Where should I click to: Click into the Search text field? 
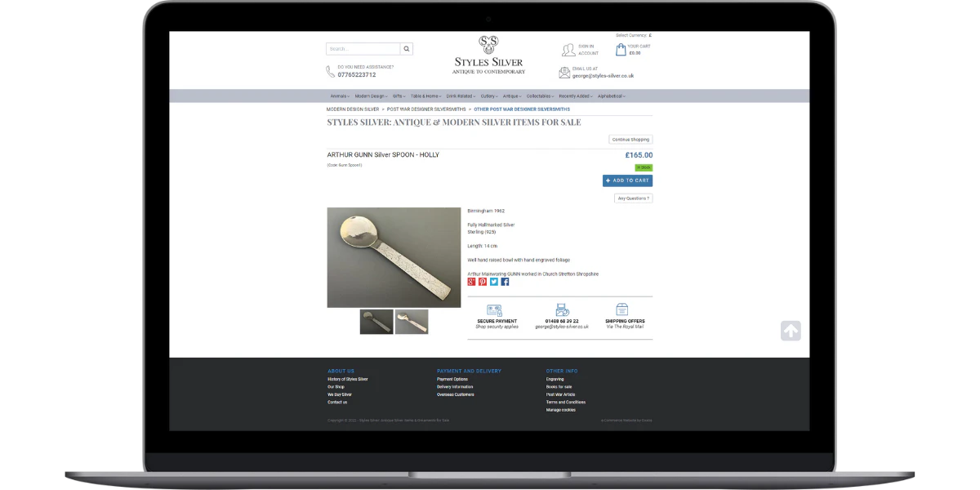pyautogui.click(x=363, y=49)
